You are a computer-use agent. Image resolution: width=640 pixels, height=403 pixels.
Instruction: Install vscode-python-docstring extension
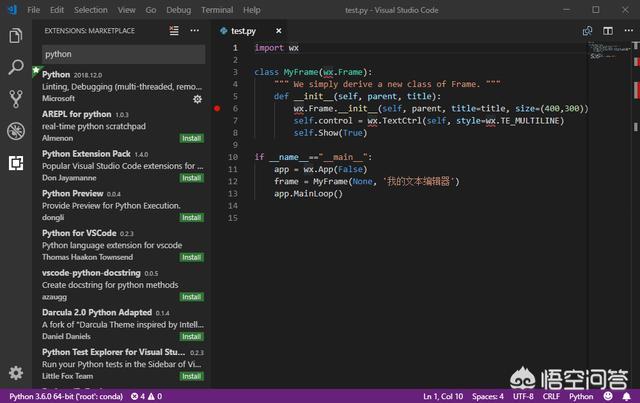point(191,297)
